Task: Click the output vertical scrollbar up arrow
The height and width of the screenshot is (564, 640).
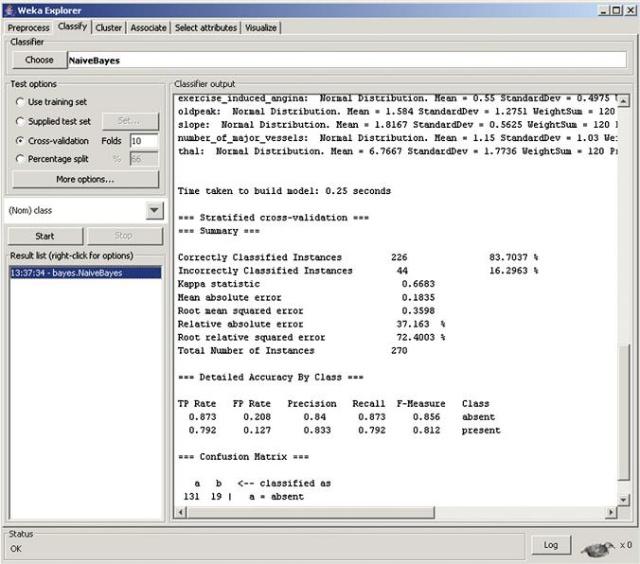Action: coord(624,100)
